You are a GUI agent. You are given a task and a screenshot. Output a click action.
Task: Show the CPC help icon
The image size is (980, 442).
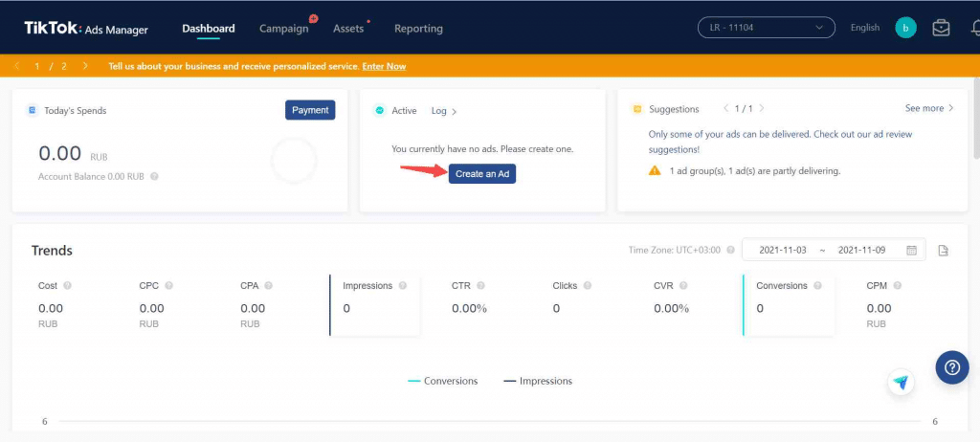point(168,285)
